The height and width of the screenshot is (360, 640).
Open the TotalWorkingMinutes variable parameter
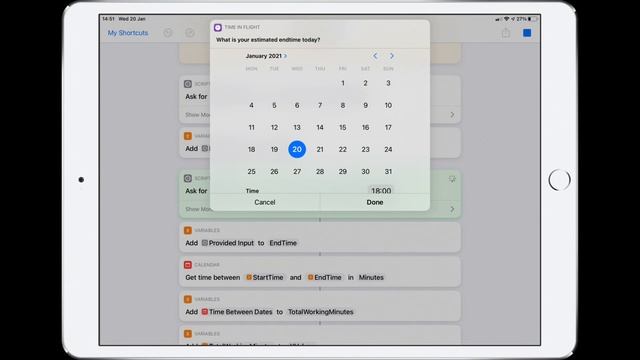tap(321, 312)
